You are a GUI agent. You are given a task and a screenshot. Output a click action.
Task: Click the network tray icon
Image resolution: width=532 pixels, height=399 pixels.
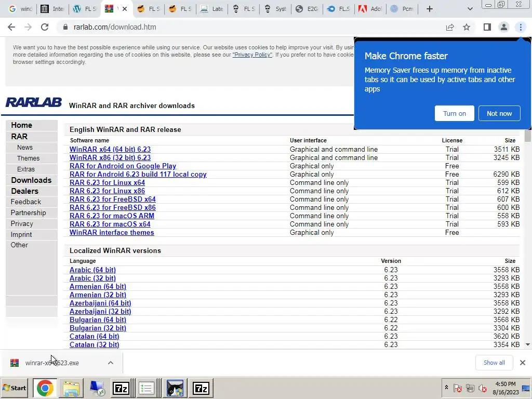[470, 388]
